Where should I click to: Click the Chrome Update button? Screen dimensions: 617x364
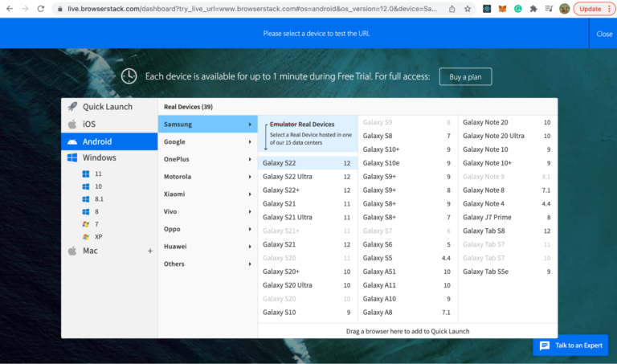click(x=595, y=9)
